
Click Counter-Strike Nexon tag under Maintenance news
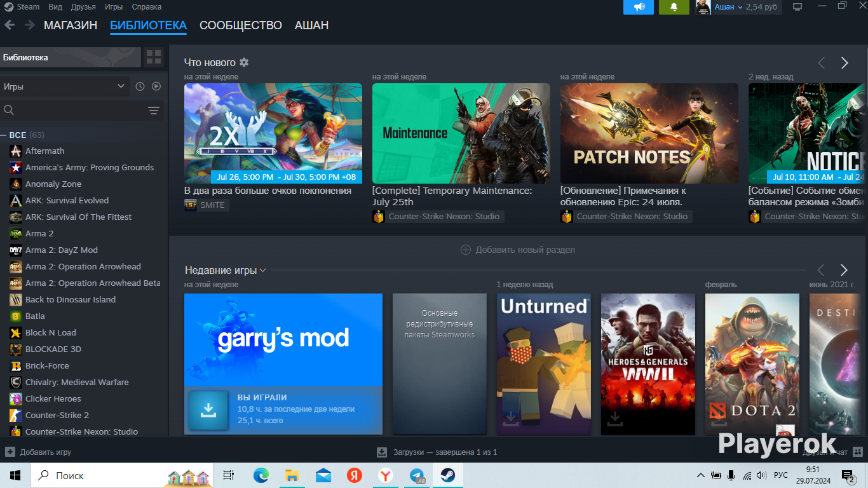coord(438,216)
